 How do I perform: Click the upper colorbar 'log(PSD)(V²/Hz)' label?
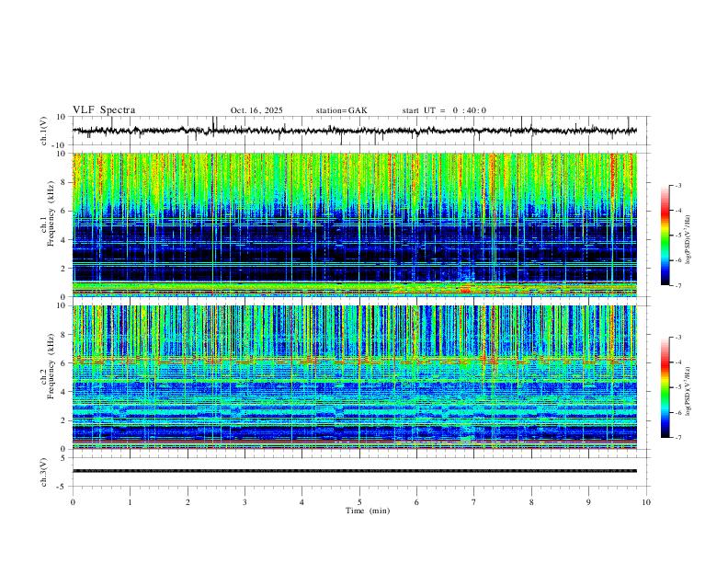coord(688,240)
